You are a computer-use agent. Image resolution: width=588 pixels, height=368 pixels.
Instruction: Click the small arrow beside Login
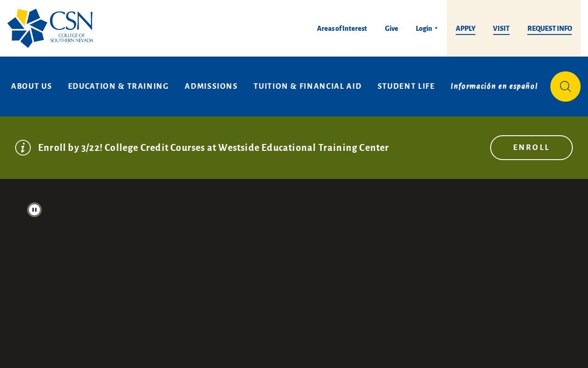pyautogui.click(x=436, y=29)
